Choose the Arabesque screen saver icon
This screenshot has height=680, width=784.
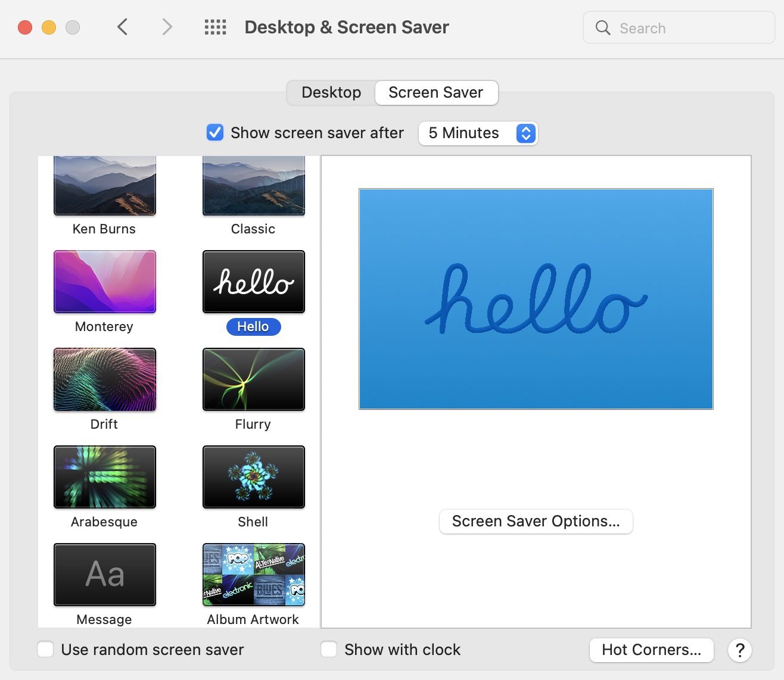[105, 477]
